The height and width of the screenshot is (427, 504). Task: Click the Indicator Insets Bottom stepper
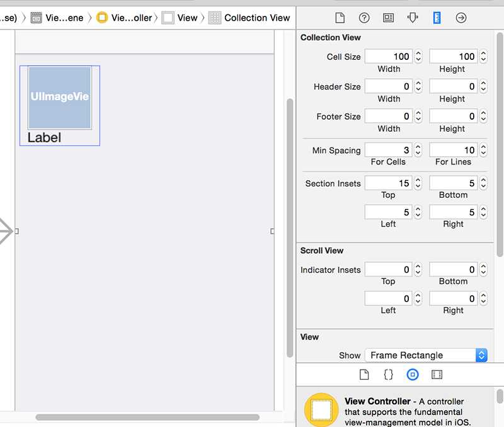pos(483,270)
